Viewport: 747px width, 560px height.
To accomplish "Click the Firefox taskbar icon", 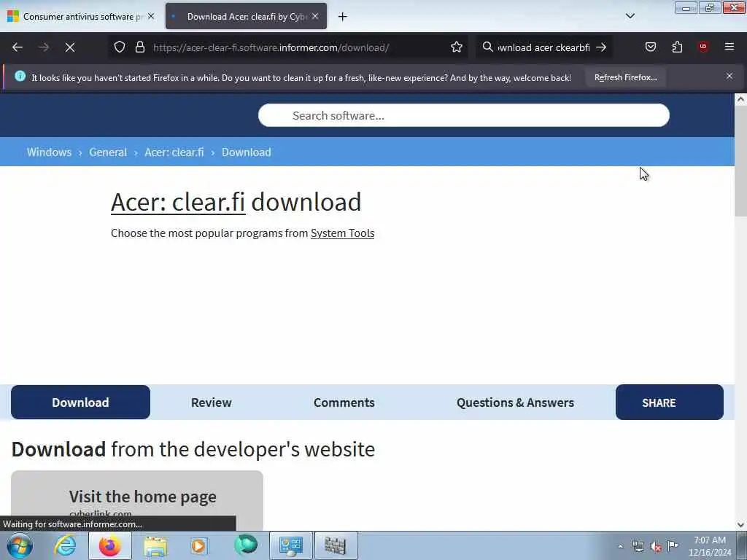I will coord(110,545).
